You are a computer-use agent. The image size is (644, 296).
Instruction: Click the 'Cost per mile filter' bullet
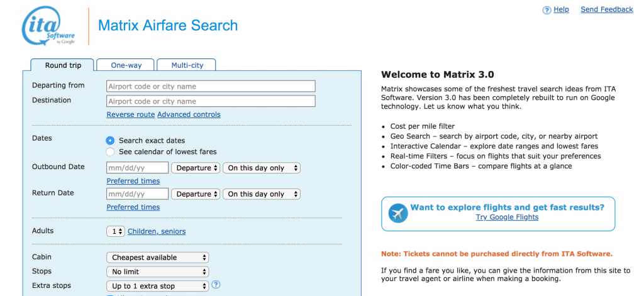(423, 126)
